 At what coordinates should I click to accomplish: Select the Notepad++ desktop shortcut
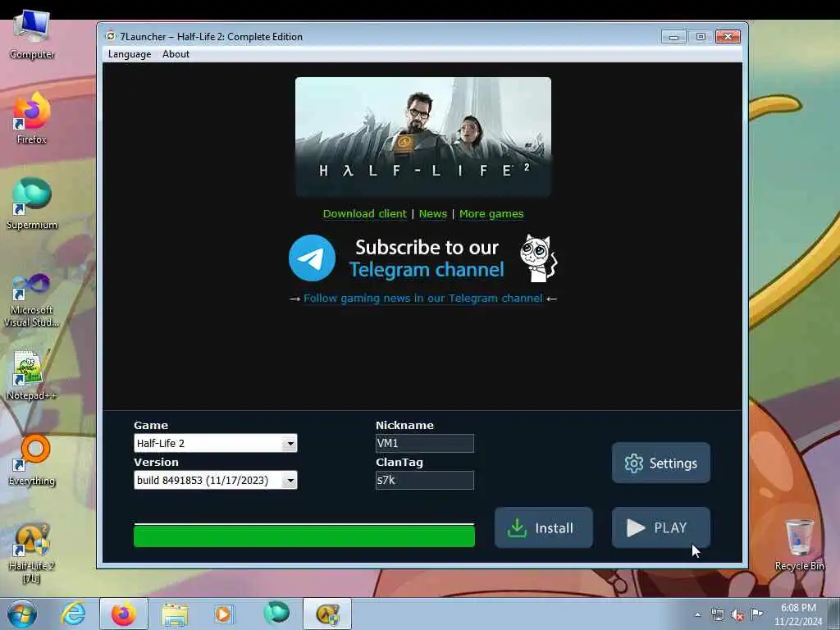32,375
